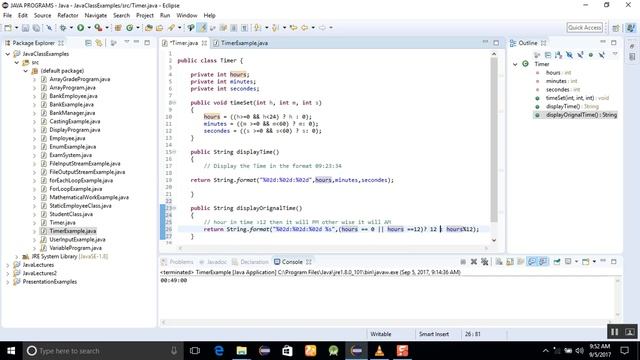Image resolution: width=640 pixels, height=360 pixels.
Task: Collapse the JavaClassExamples project
Action: click(8, 54)
